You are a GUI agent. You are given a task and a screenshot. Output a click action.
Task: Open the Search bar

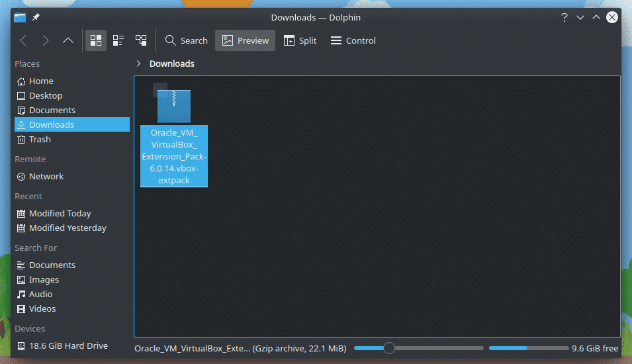186,40
